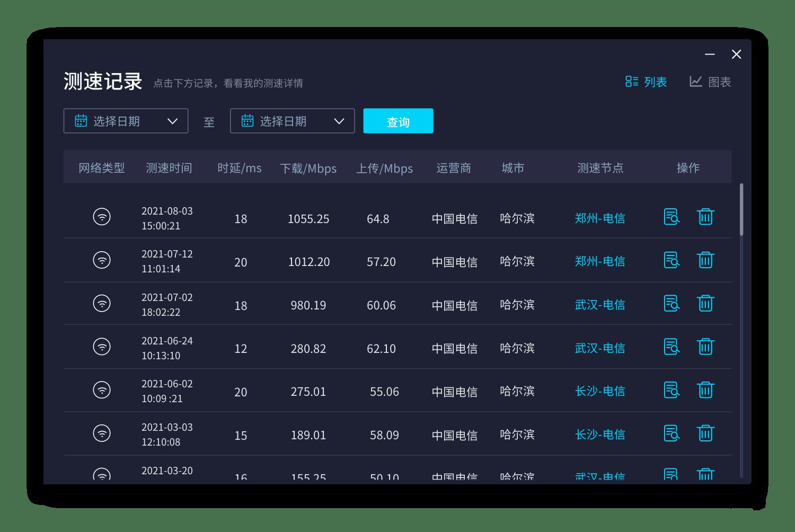Image resolution: width=795 pixels, height=532 pixels.
Task: Expand the end date dropdown arrow
Action: (339, 121)
